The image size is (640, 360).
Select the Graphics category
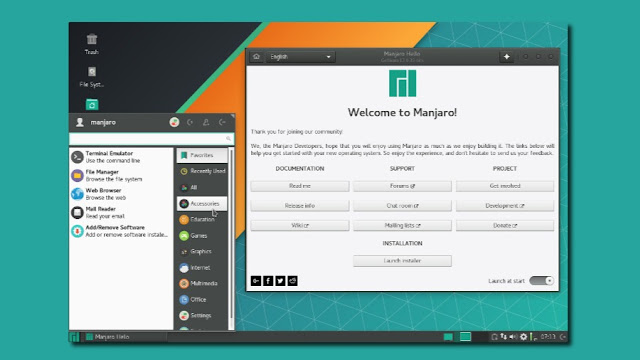pyautogui.click(x=202, y=251)
